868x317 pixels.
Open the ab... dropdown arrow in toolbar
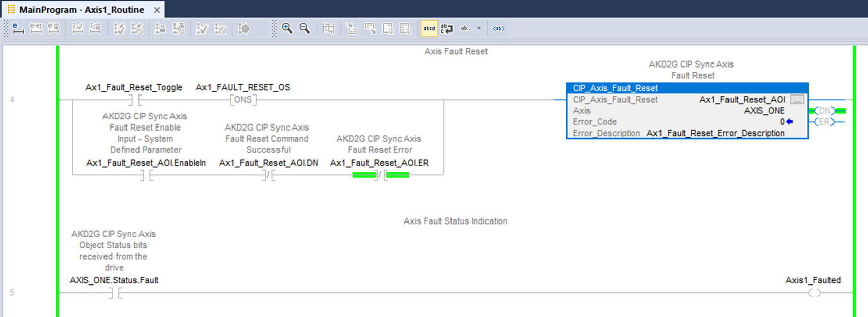tap(479, 28)
